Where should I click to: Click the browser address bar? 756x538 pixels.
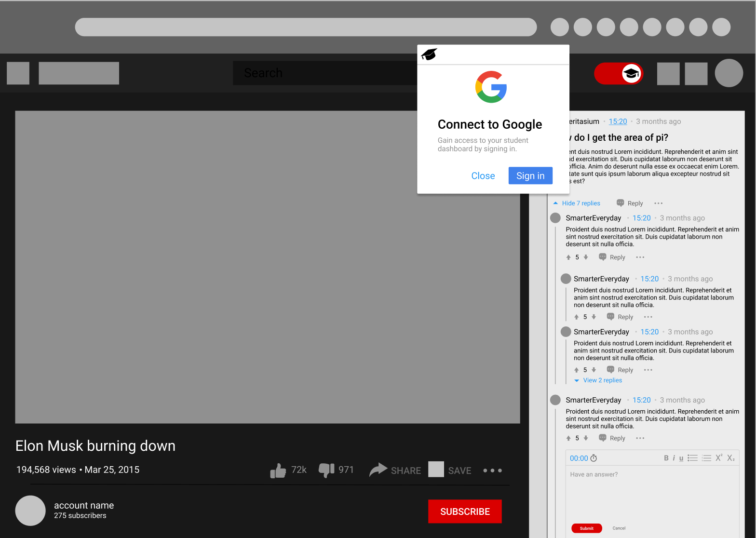pos(306,27)
